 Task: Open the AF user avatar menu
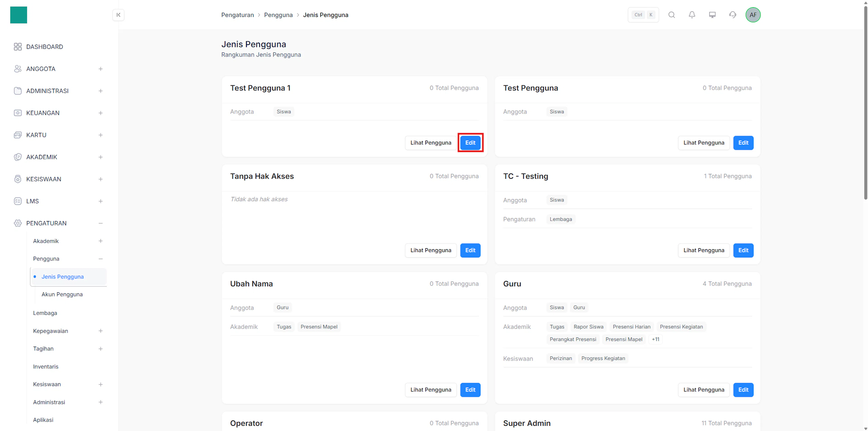tap(753, 15)
